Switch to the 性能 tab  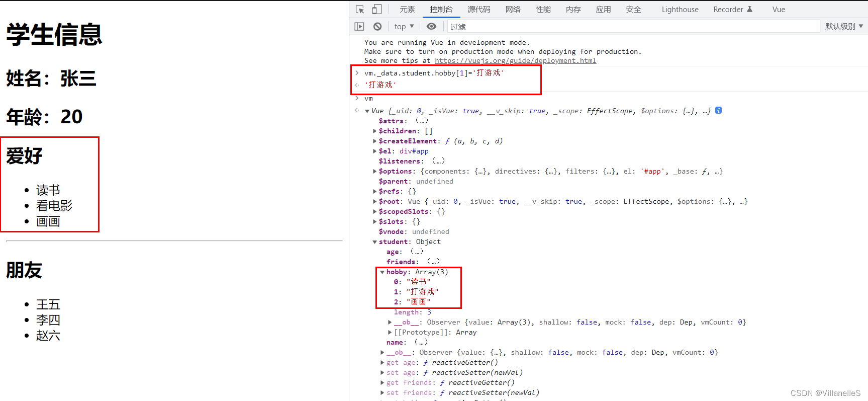pos(543,10)
